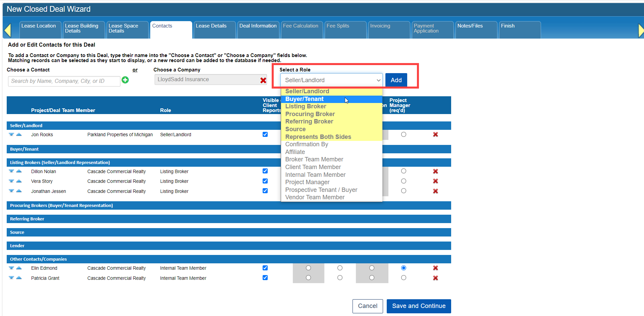Screen dimensions: 644x316
Task: Move Jonathan Jessen up in list
Action: (x=19, y=191)
